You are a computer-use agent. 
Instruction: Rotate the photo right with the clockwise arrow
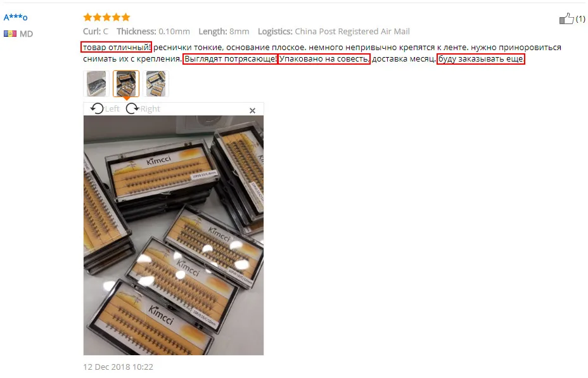click(132, 108)
